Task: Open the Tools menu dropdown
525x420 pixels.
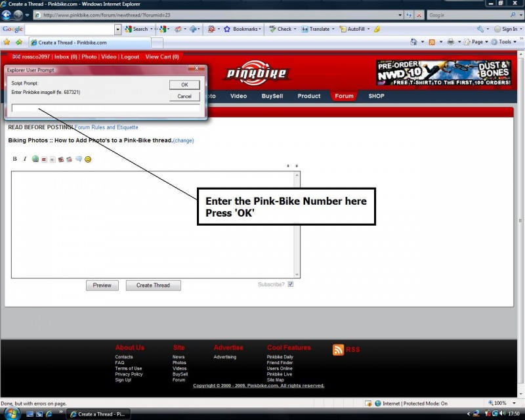Action: (504, 42)
